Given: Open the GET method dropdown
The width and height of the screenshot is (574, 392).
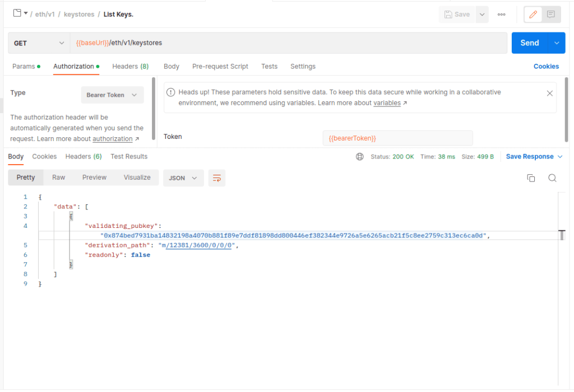Looking at the screenshot, I should click(38, 43).
